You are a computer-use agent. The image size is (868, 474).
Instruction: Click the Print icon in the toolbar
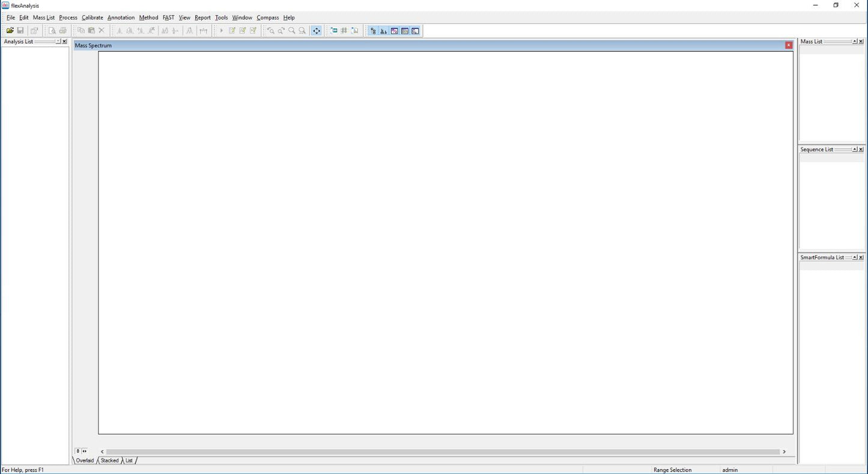[x=62, y=31]
